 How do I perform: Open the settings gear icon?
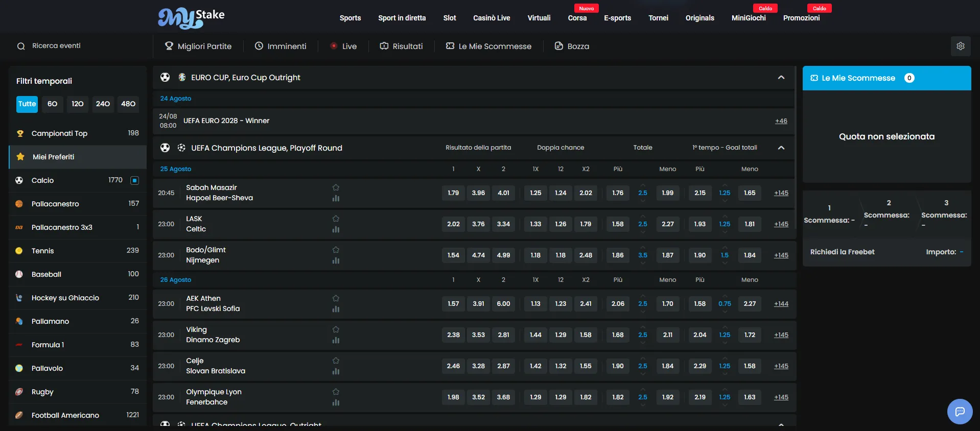click(x=961, y=46)
